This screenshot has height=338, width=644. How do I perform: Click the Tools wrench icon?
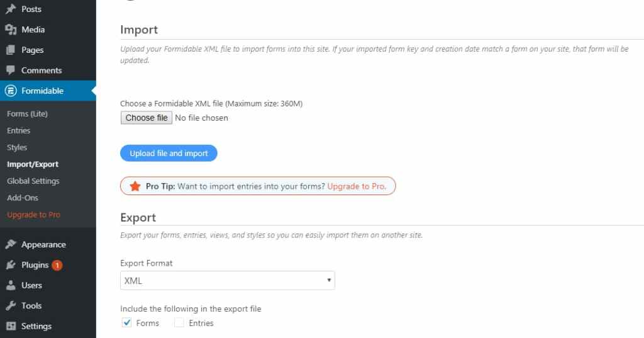[x=11, y=306]
